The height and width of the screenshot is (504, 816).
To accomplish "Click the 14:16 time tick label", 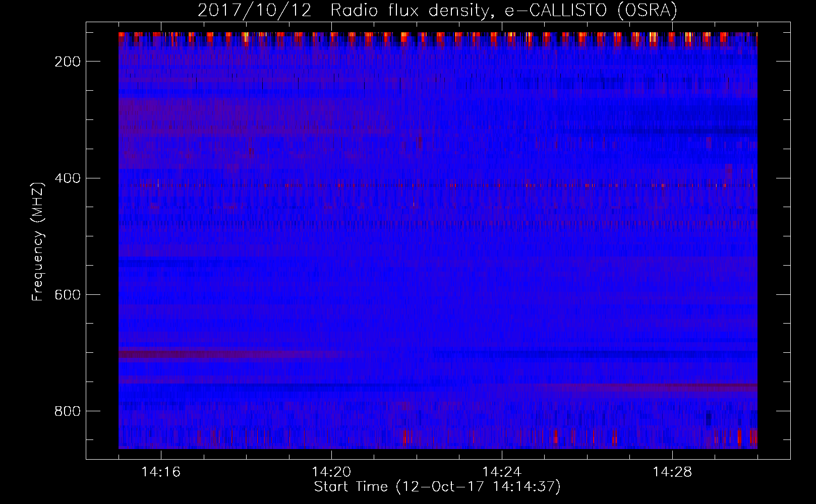I will 161,472.
